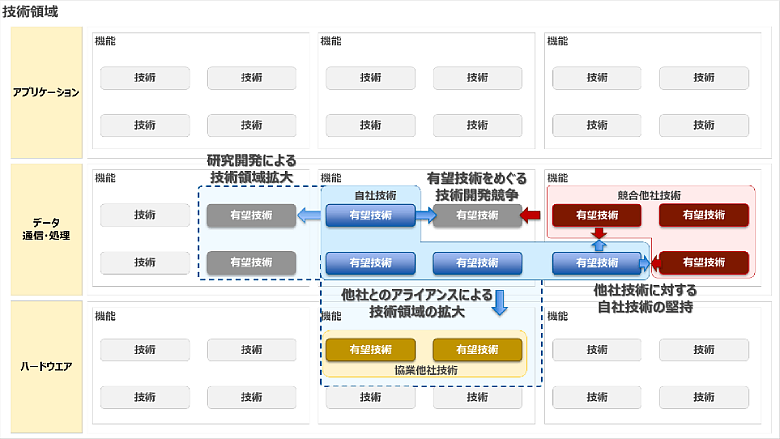Select the ハードウエア row header
Screen dimensions: 780x439
(45, 366)
